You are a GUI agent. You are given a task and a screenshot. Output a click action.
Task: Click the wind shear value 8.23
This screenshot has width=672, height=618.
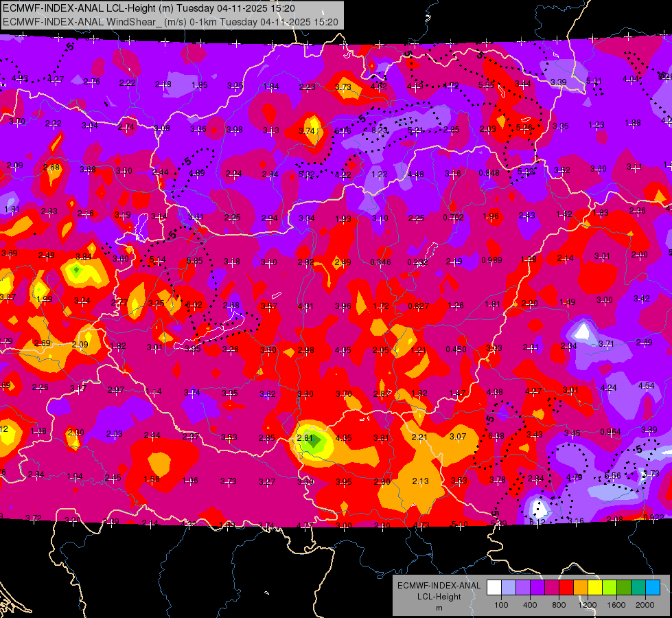tap(380, 130)
